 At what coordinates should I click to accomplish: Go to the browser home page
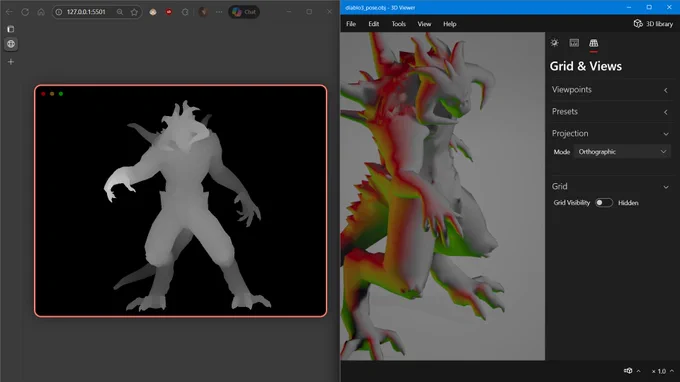[x=41, y=12]
